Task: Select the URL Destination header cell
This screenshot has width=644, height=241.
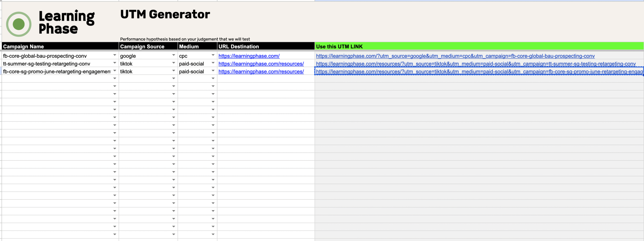Action: coord(266,46)
